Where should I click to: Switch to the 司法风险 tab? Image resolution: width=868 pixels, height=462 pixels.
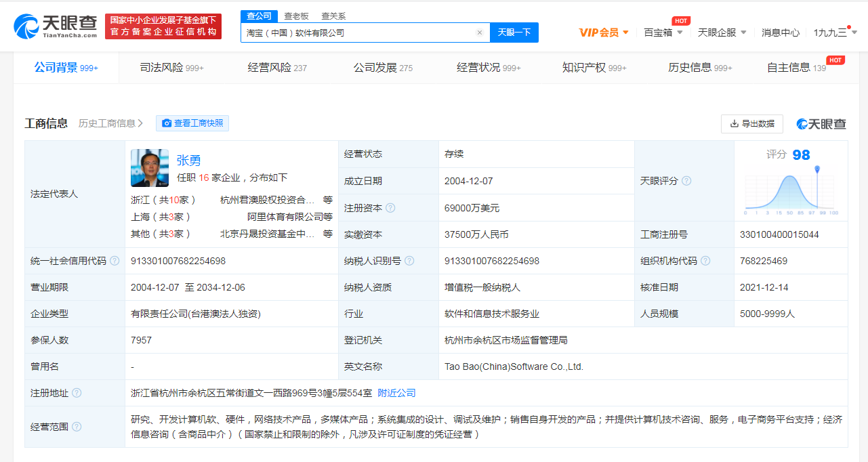(171, 68)
